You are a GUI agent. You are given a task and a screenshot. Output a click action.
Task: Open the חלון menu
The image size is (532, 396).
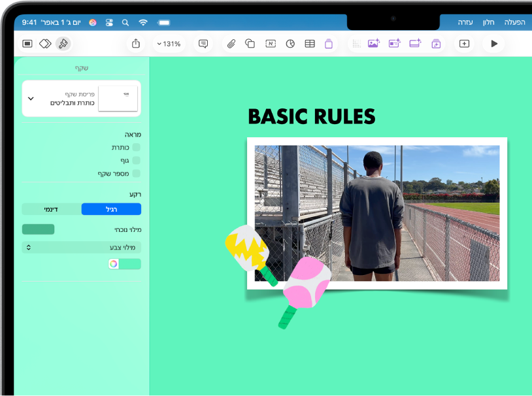[489, 22]
